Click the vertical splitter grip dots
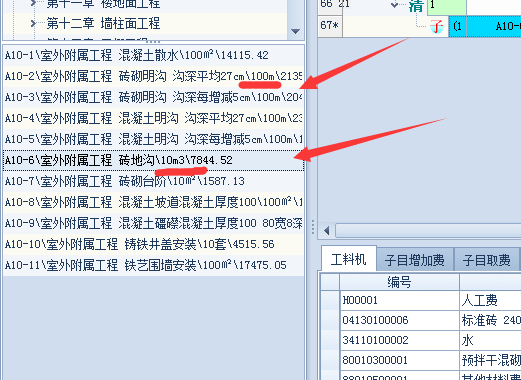 click(x=313, y=227)
